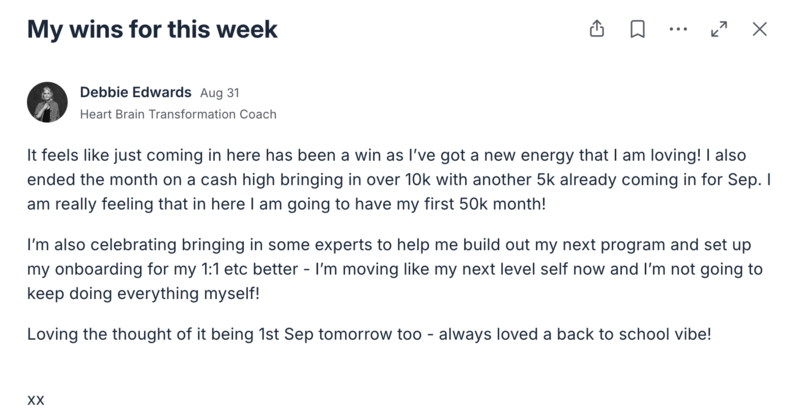The height and width of the screenshot is (419, 800).
Task: Click the words 'new energy' in the post
Action: pos(519,158)
